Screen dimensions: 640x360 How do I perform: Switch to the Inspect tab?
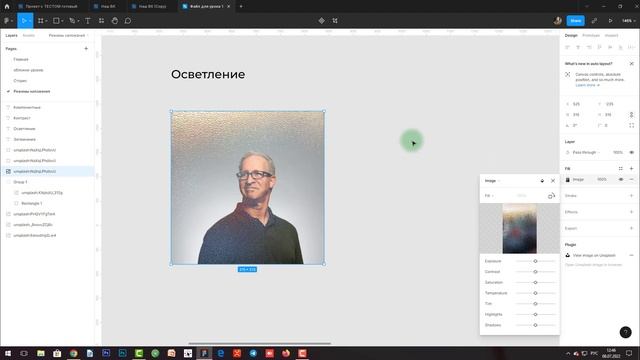point(611,36)
